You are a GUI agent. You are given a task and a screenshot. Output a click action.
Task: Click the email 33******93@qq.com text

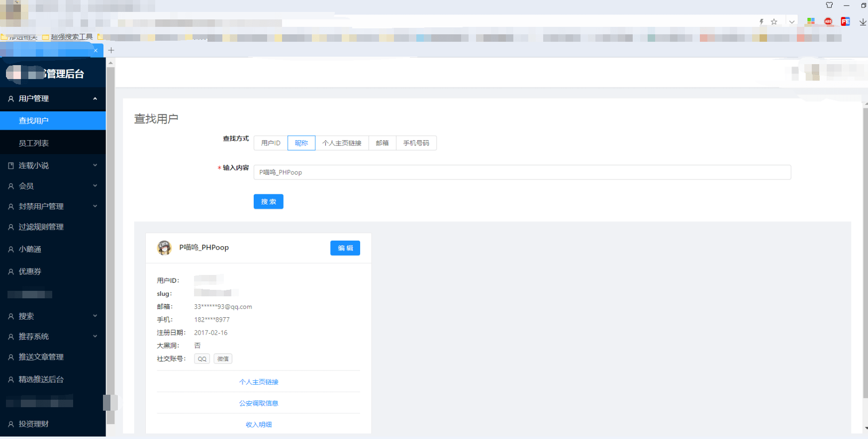click(223, 307)
